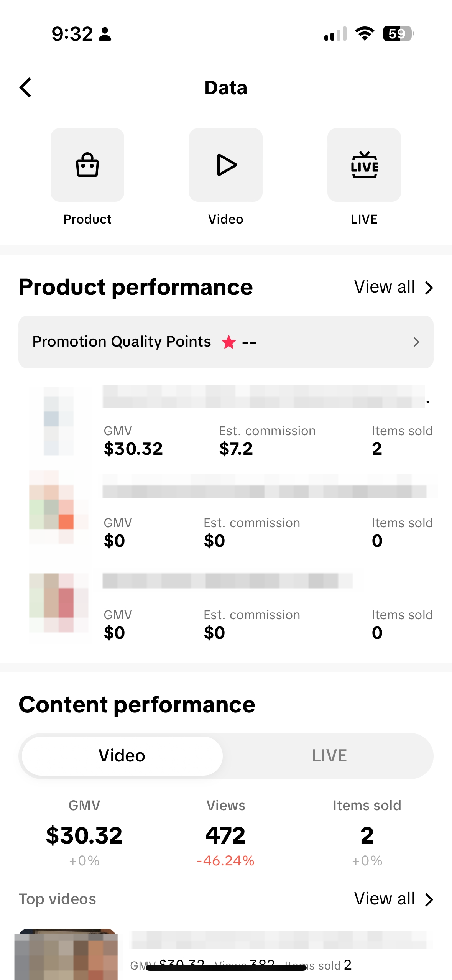Tap the cellular signal bars icon
This screenshot has height=980, width=452.
pos(335,34)
